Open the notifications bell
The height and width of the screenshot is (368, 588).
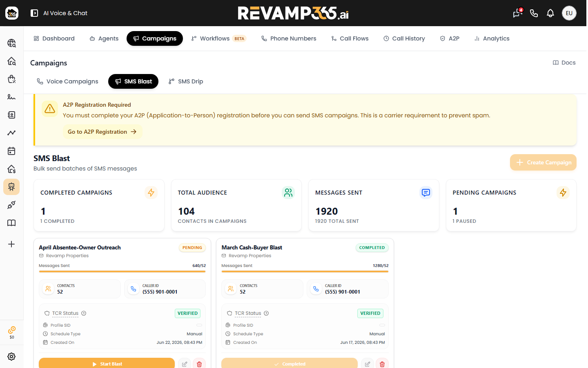pos(550,13)
